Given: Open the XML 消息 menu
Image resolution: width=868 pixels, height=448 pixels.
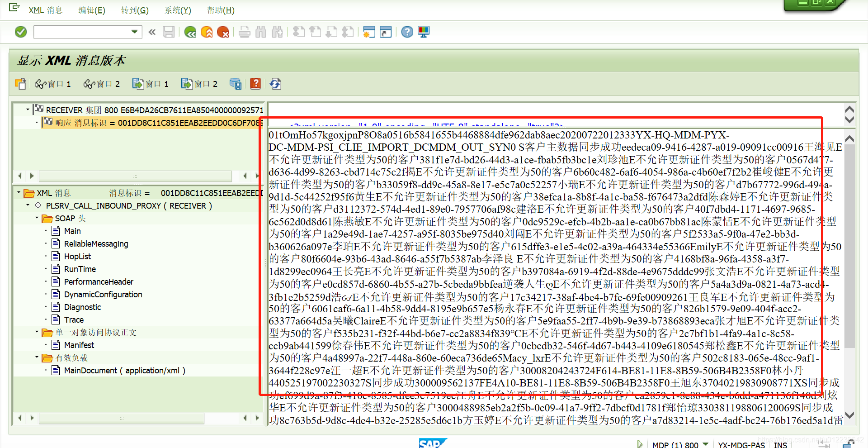Looking at the screenshot, I should coord(46,10).
